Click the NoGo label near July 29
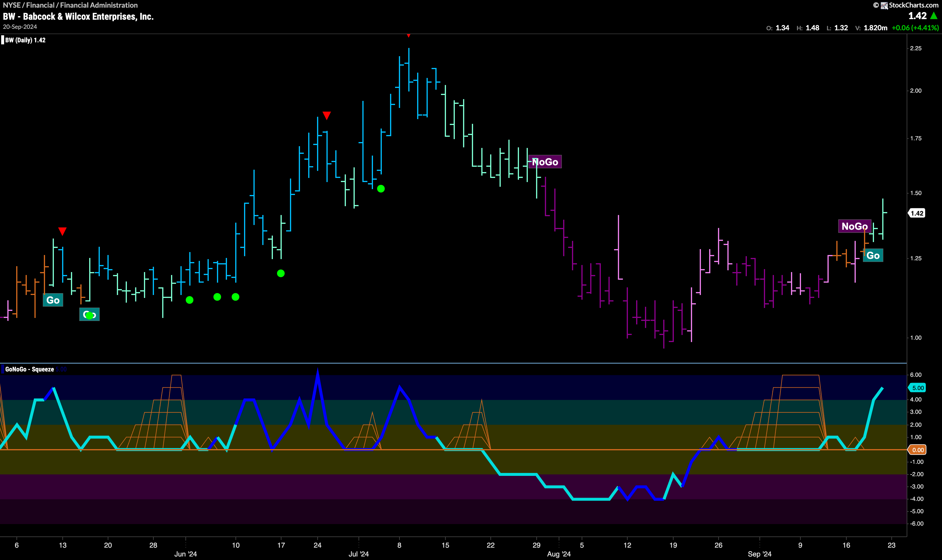The width and height of the screenshot is (942, 560). tap(545, 162)
